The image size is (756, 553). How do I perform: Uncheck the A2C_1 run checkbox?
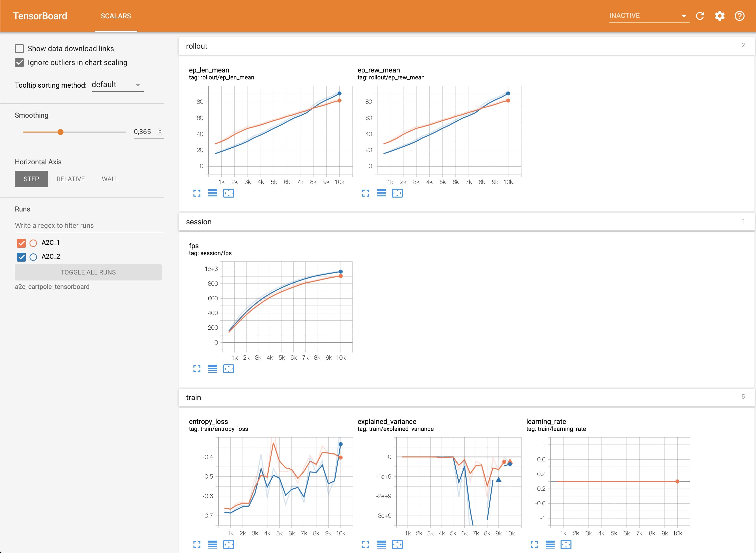click(21, 243)
